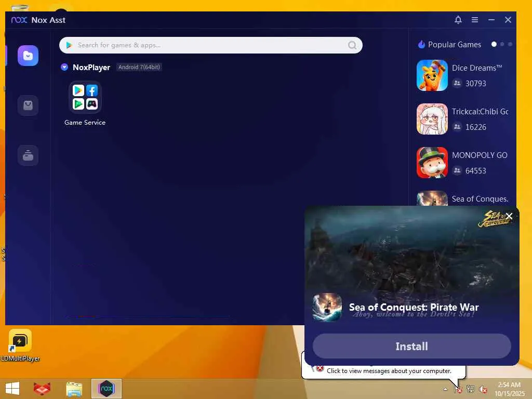Open the LDMultiPlayer desktop shortcut
The image size is (532, 399).
(x=20, y=345)
